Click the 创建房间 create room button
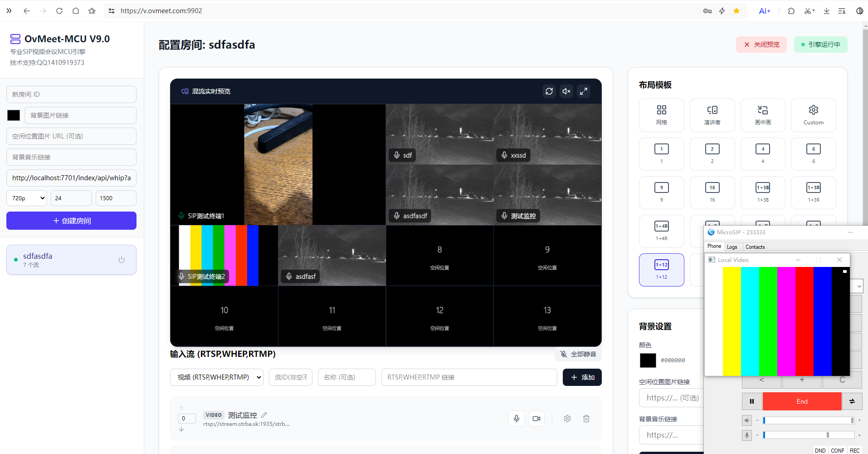 (71, 221)
